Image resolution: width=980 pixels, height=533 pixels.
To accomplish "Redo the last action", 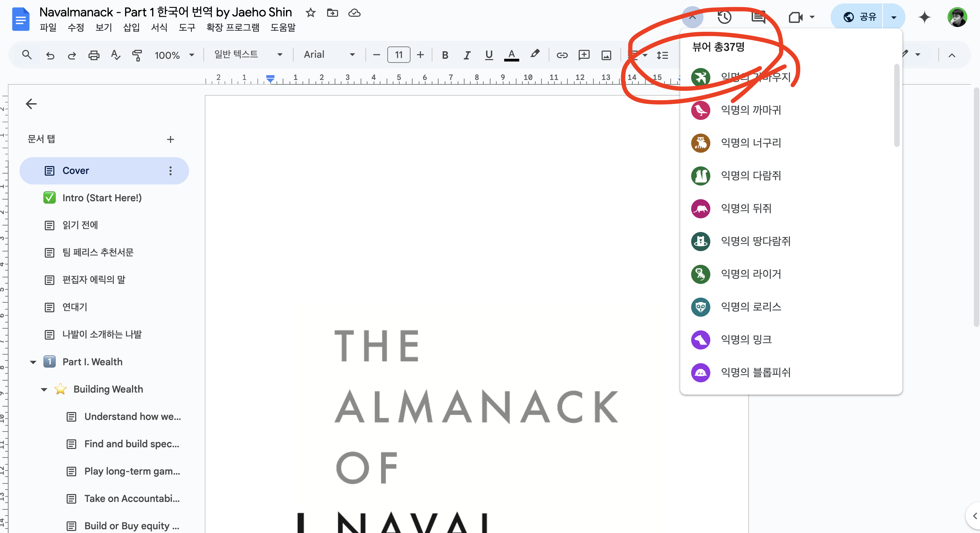I will click(x=71, y=55).
